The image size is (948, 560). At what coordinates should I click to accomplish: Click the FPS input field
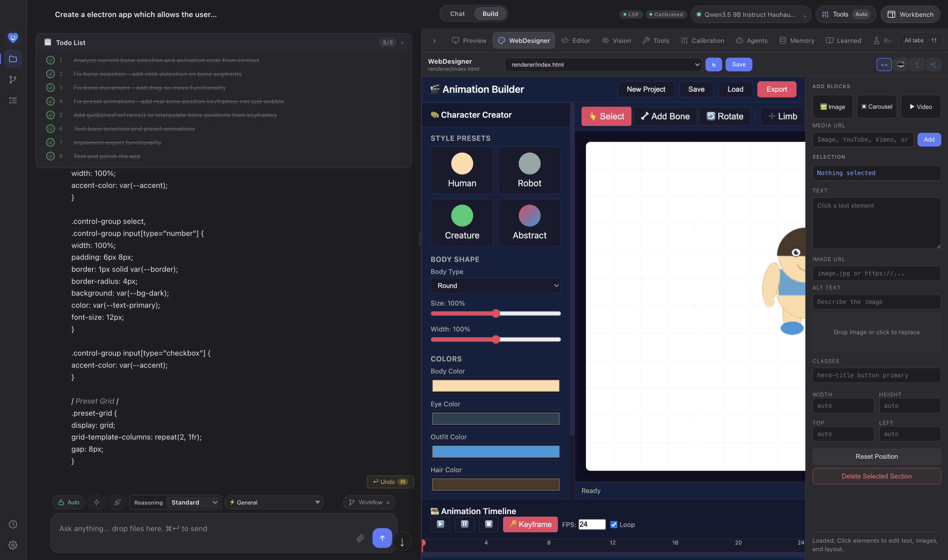592,524
